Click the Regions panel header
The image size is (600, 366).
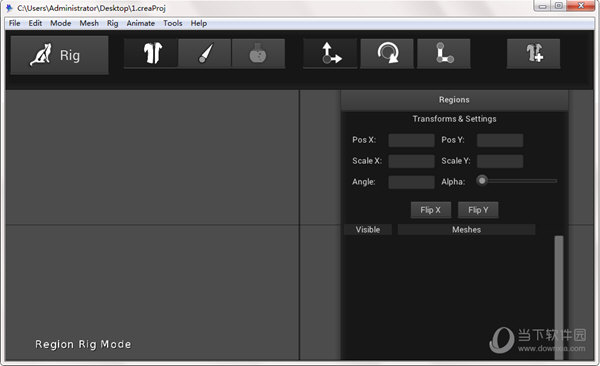(x=454, y=100)
